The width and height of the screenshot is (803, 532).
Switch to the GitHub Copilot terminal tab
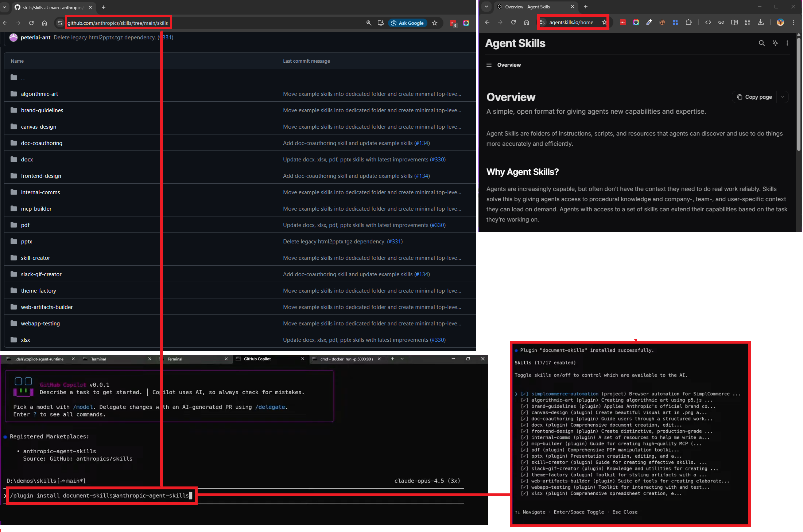[257, 359]
